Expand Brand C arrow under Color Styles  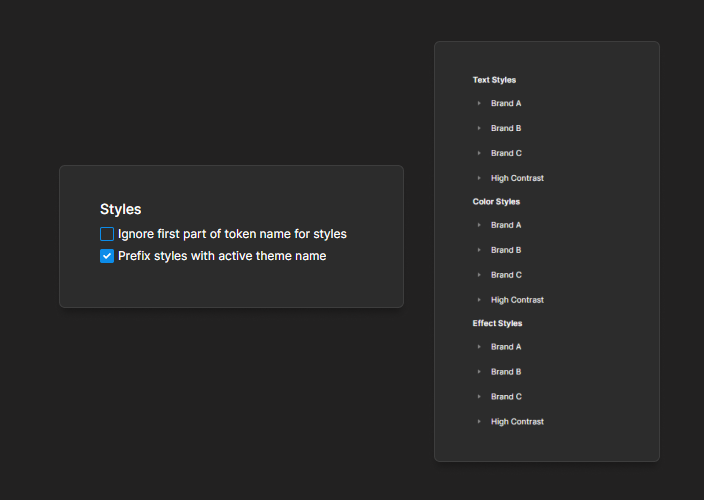(479, 275)
